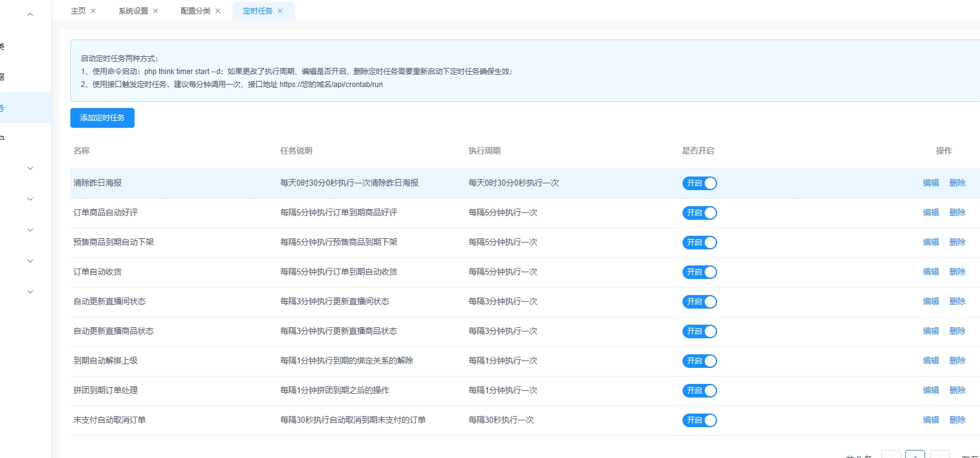Screen dimensions: 980x458
Task: Click description 每隔5分钟执行订单到期商品好评
Action: [339, 212]
